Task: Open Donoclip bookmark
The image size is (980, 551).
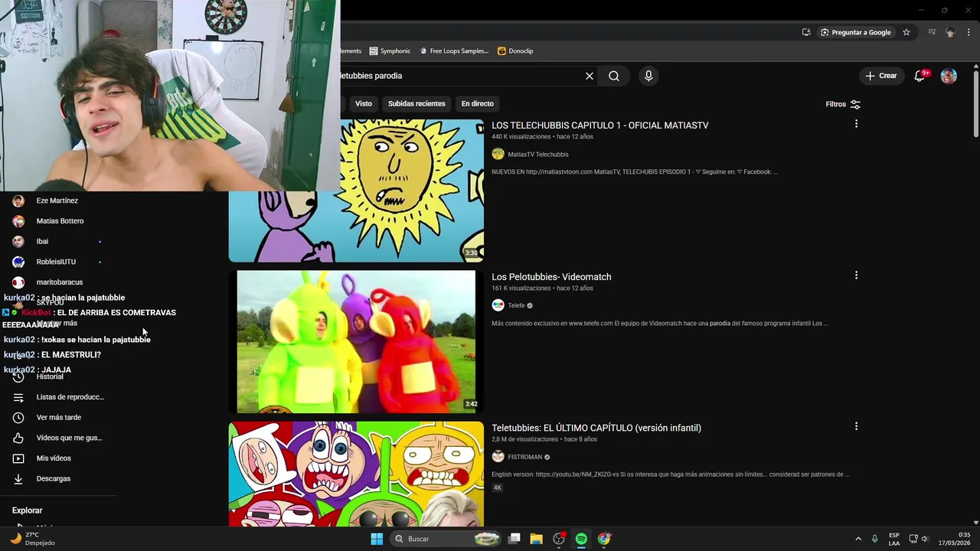Action: tap(515, 51)
